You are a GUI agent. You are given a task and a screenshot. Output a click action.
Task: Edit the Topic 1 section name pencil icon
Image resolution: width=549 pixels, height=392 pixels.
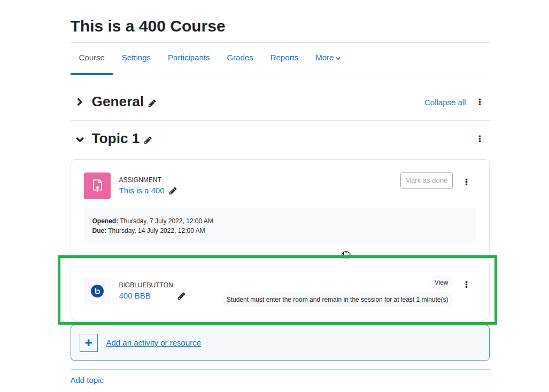click(148, 140)
